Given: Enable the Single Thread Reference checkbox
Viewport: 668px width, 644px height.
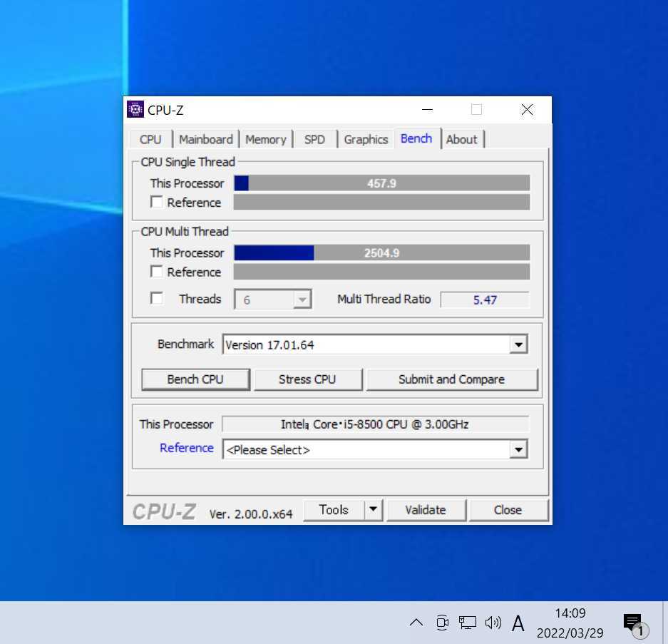Looking at the screenshot, I should (x=157, y=202).
